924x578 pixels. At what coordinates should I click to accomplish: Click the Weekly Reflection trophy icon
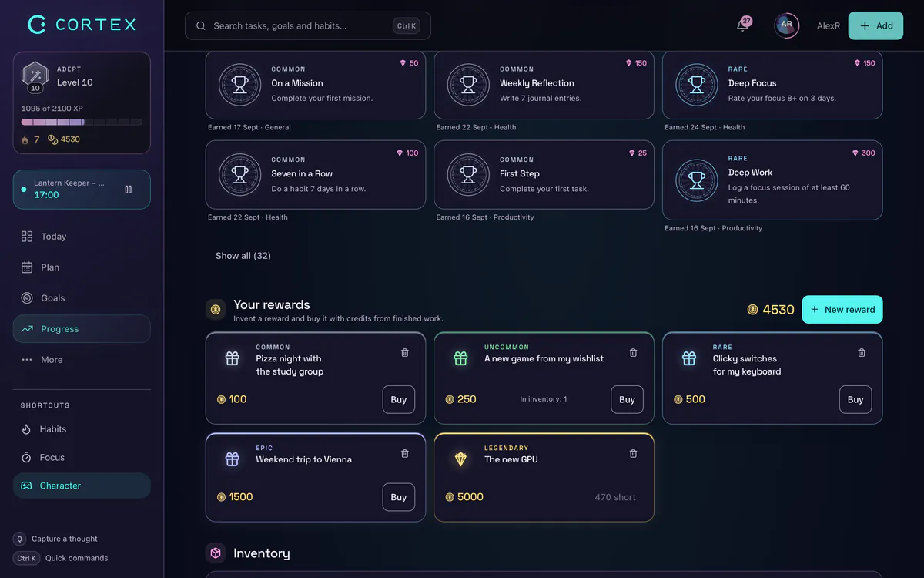coord(468,85)
